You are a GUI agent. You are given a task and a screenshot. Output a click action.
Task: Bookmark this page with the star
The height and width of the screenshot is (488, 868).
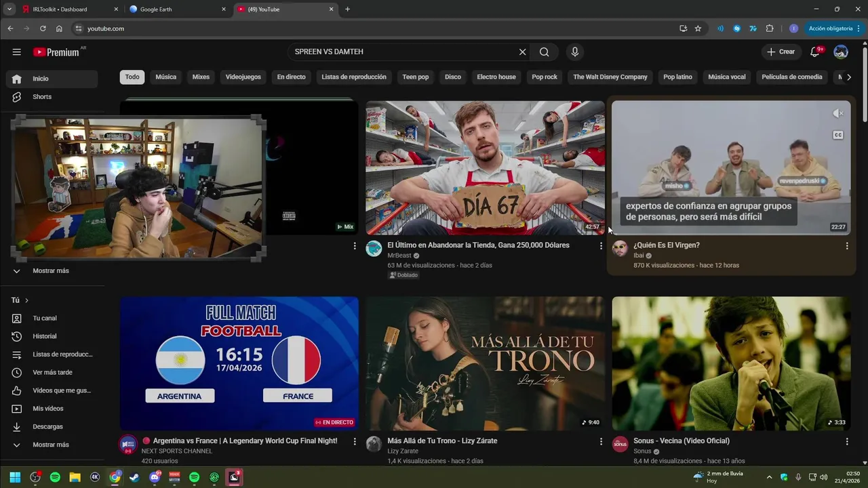coord(698,28)
